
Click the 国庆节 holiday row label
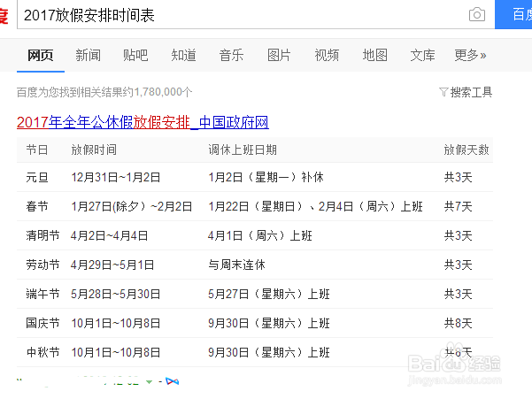point(42,323)
